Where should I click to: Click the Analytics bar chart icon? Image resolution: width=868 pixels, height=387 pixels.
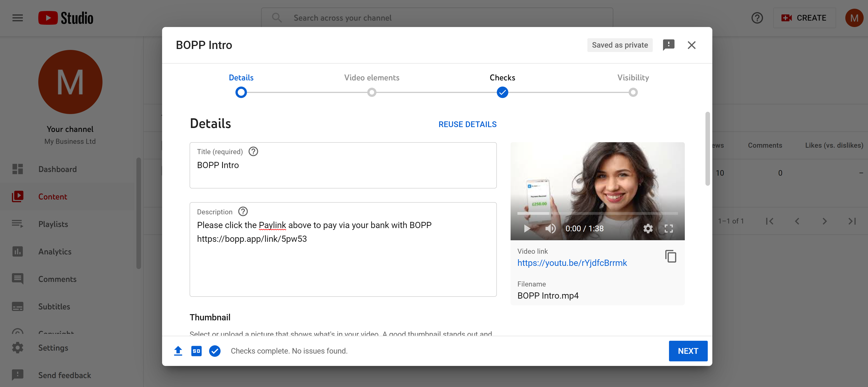17,251
